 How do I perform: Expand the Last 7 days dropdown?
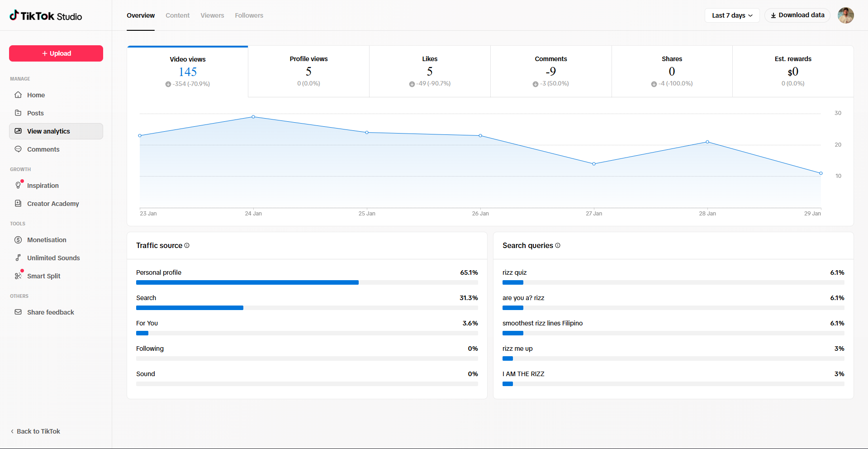[x=732, y=15]
